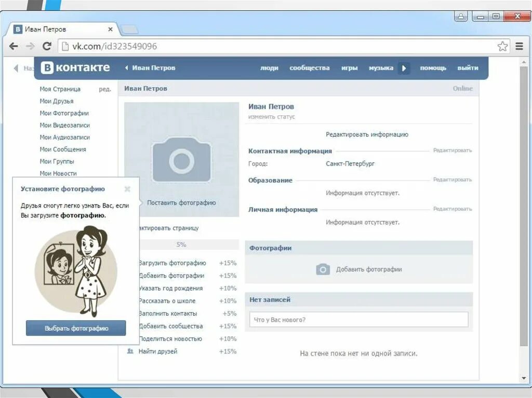Click Поделиться новостью item
Screen dimensions: 532x398
point(187,339)
